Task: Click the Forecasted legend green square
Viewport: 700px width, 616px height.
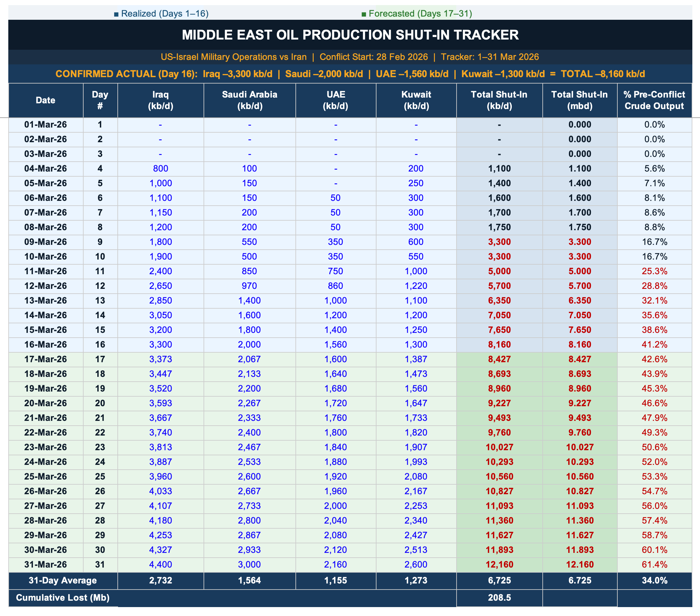Action: 364,14
